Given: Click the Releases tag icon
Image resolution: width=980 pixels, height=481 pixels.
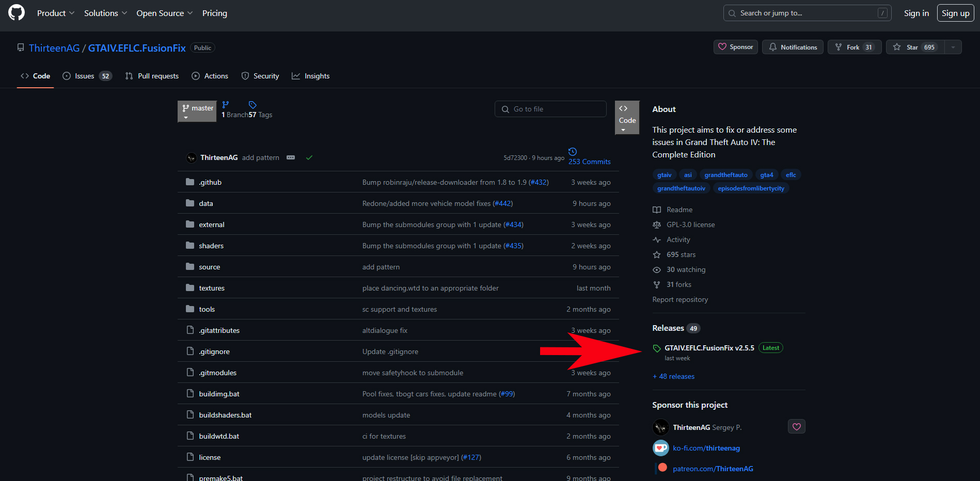Looking at the screenshot, I should [657, 348].
